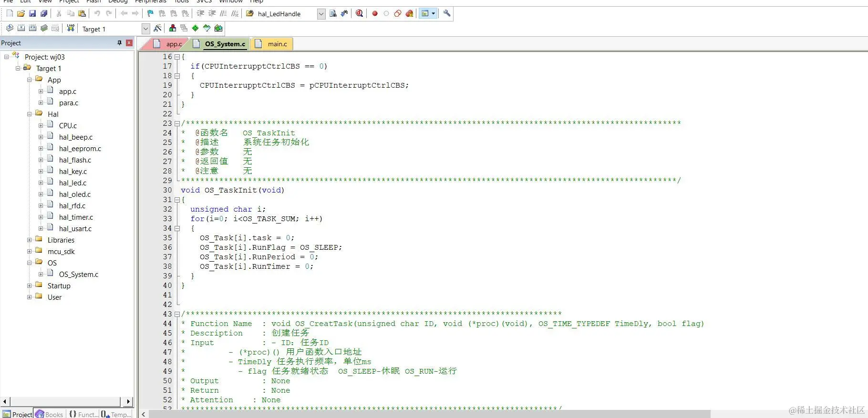This screenshot has width=868, height=418.
Task: Click the Build target icon
Action: (x=21, y=28)
